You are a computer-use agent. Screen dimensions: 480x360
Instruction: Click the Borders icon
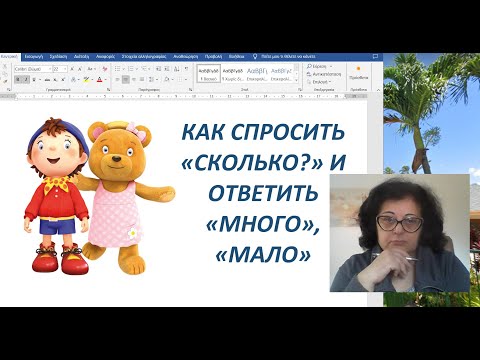click(180, 80)
